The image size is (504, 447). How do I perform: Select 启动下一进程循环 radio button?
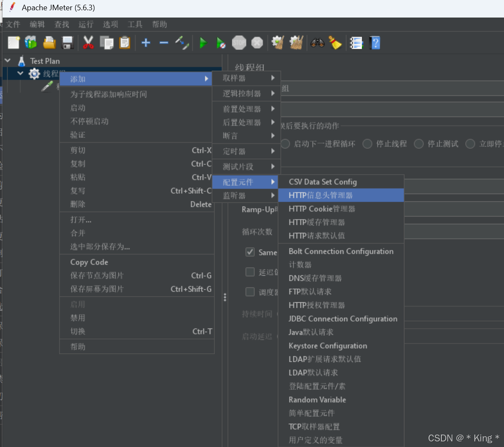285,143
